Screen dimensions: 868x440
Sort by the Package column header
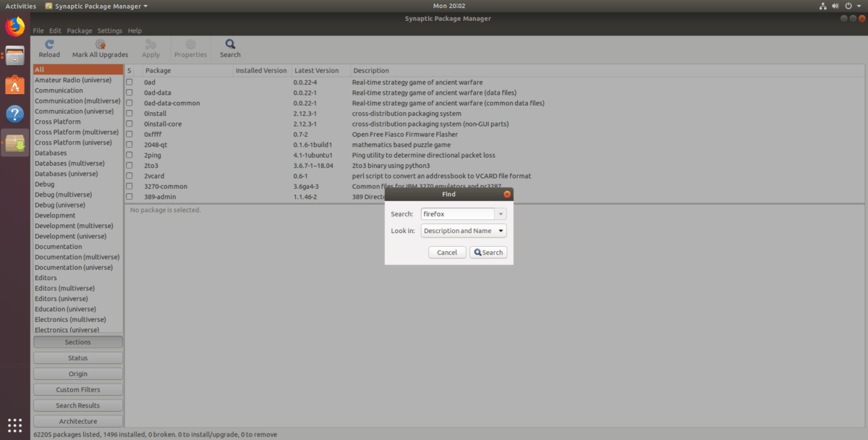pos(187,71)
